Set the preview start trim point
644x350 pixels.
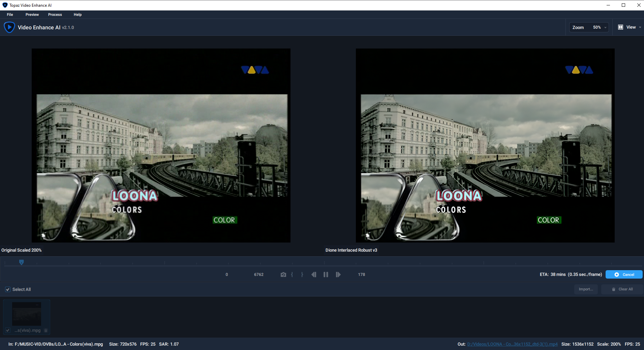click(x=292, y=274)
